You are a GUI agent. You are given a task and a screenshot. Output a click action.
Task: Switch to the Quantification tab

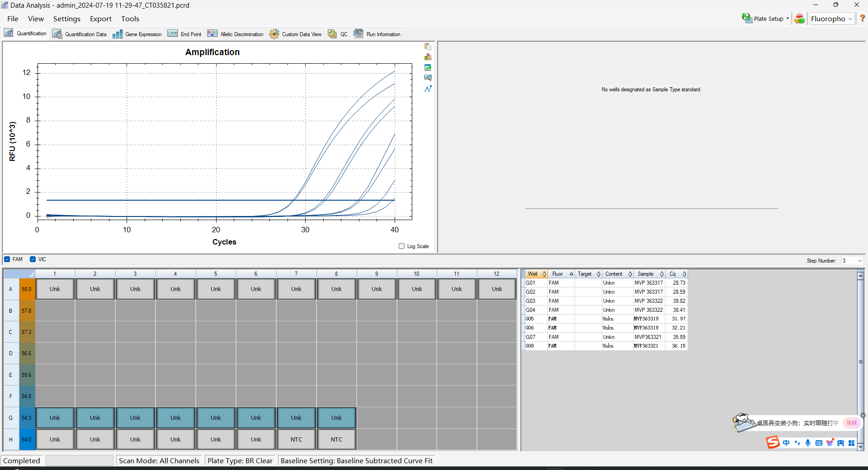[x=26, y=33]
